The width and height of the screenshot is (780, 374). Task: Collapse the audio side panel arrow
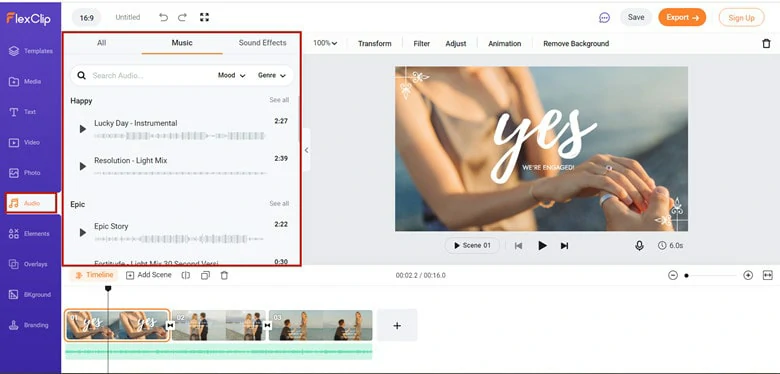coord(306,150)
